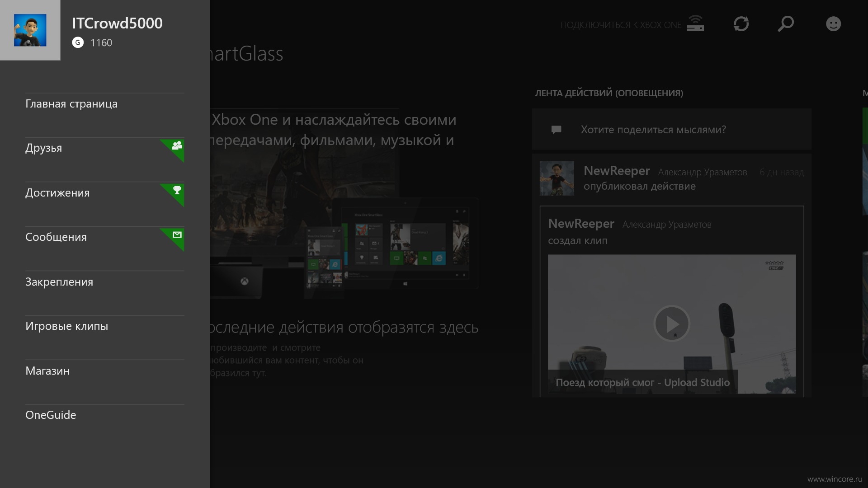Screen dimensions: 868x488
Task: Click the gamerscore G badge icon
Action: tap(78, 42)
